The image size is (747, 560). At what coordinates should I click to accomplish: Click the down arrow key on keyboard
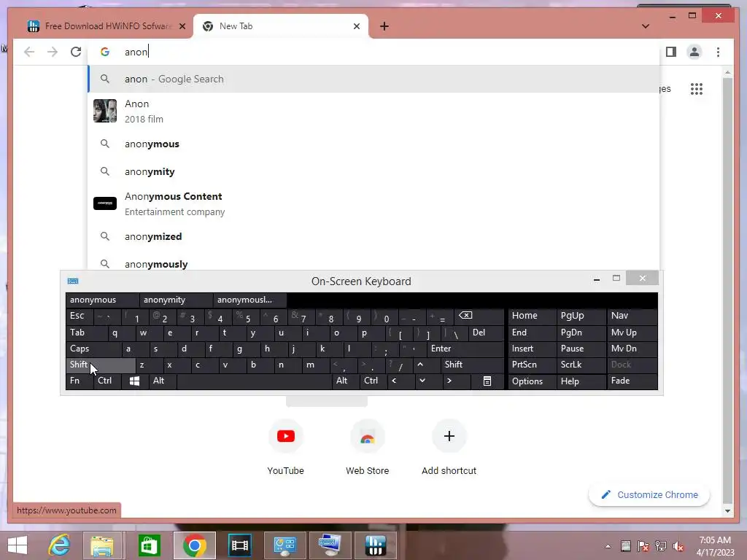[428, 381]
